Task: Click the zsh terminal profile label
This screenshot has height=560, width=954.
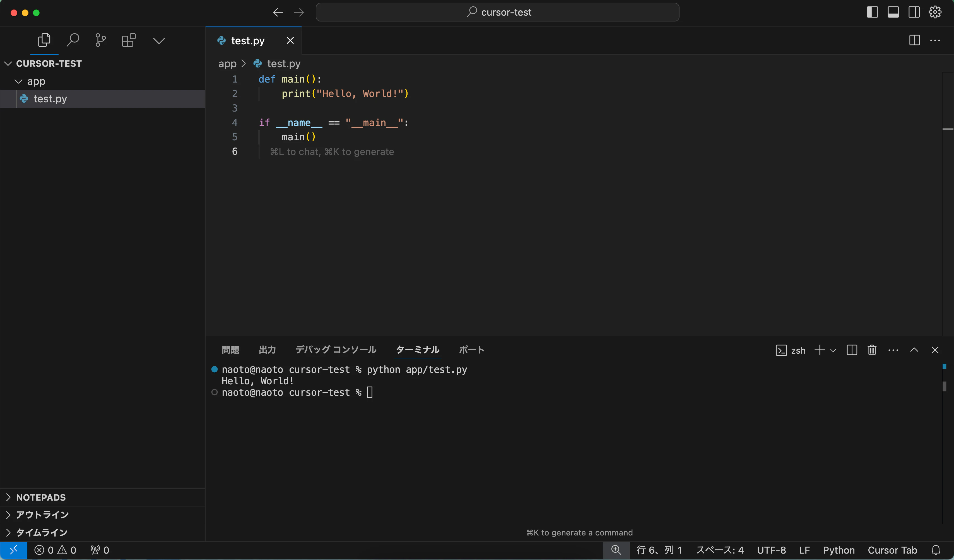Action: coord(791,350)
